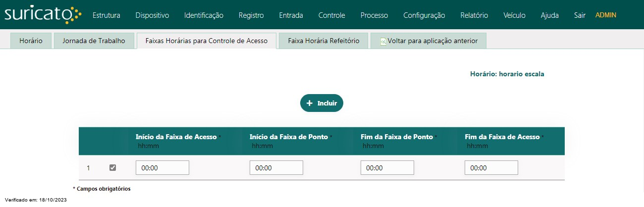Click the Início da Faixa de Ponto field
644x207 pixels.
276,168
